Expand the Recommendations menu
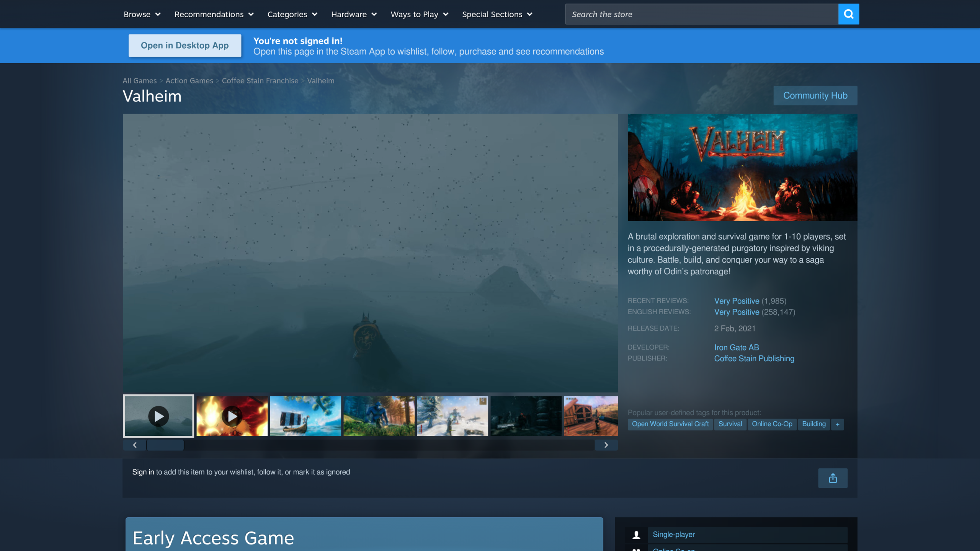This screenshot has width=980, height=551. 214,14
